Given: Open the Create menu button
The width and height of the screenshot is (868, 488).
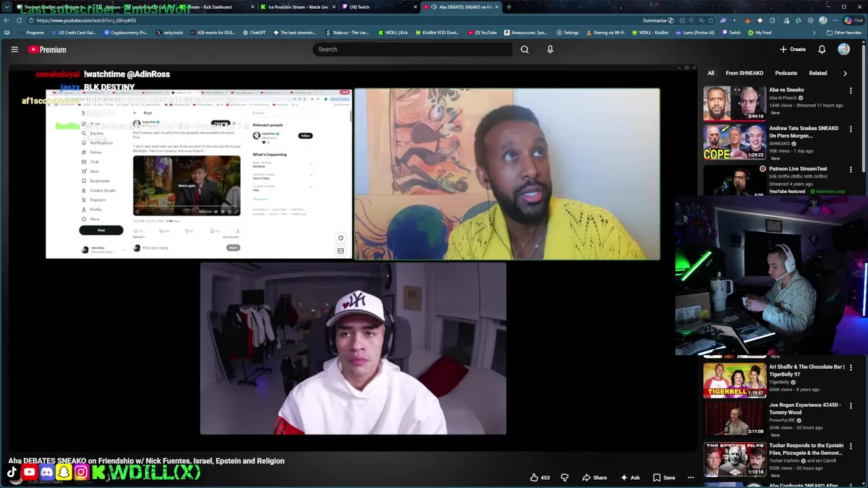Looking at the screenshot, I should point(793,49).
